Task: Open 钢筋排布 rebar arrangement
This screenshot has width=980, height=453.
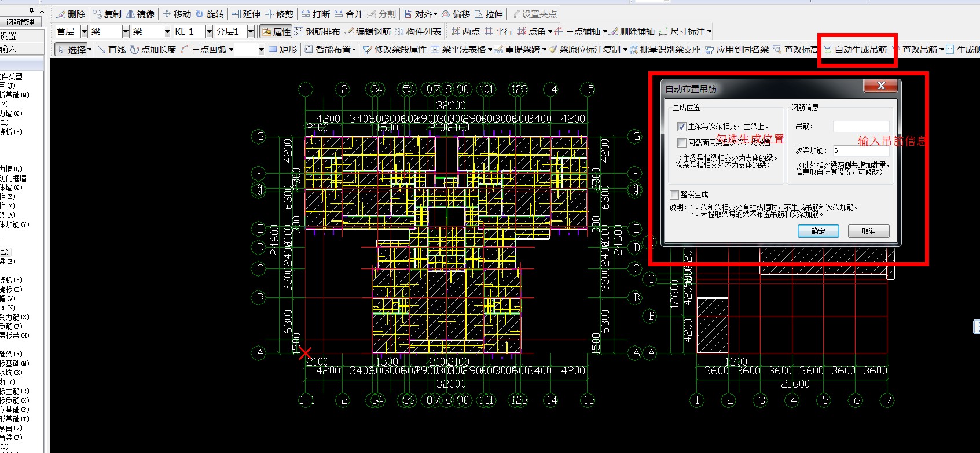Action: [317, 31]
